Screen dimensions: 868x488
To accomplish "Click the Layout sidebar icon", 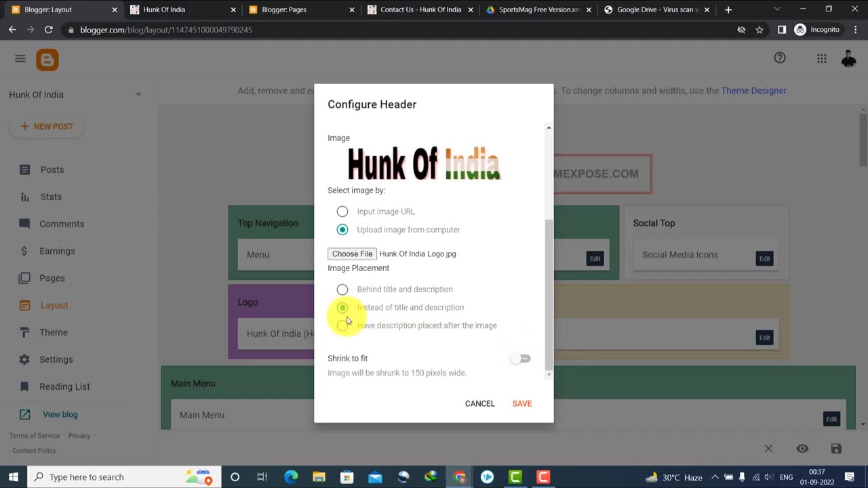I will pos(24,305).
